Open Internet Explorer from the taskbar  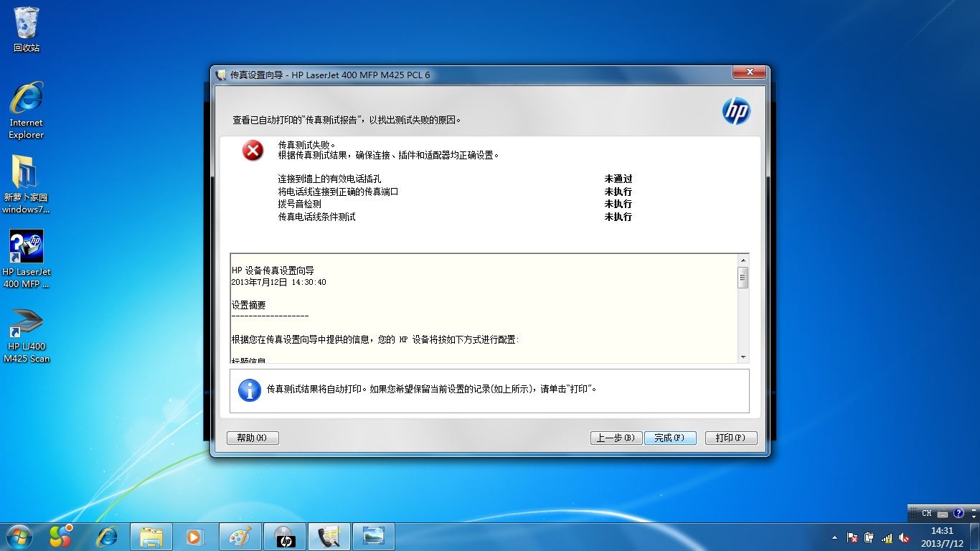pos(107,537)
